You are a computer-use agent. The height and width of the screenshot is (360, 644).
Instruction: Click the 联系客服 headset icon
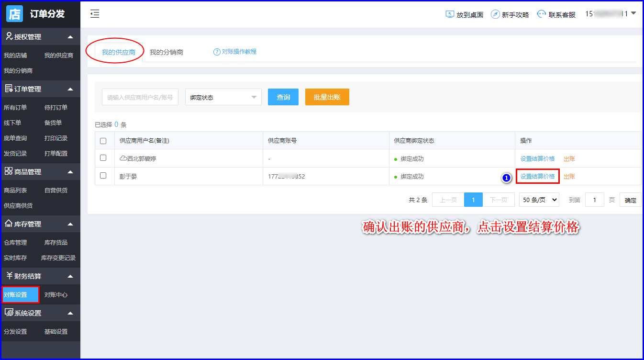(541, 14)
